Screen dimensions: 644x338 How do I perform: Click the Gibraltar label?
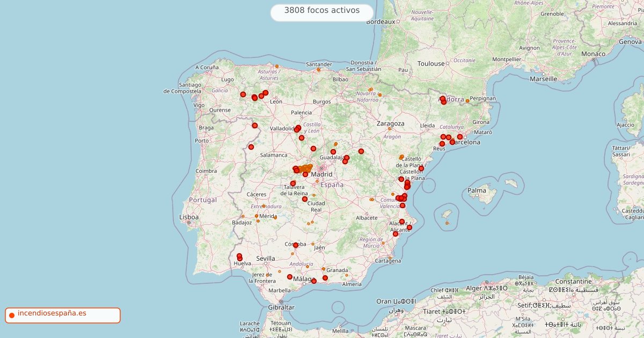pyautogui.click(x=281, y=307)
